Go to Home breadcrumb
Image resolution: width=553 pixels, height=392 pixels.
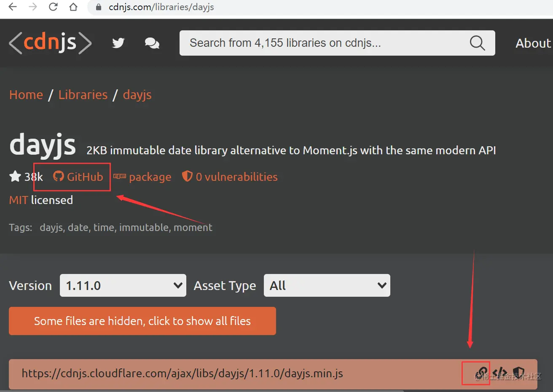(26, 95)
